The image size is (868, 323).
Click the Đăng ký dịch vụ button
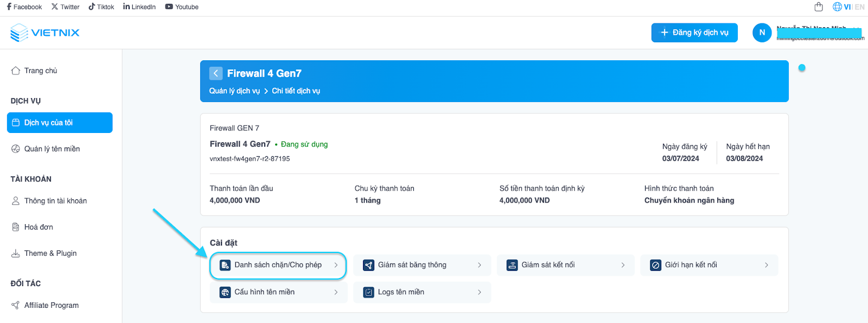(x=694, y=33)
